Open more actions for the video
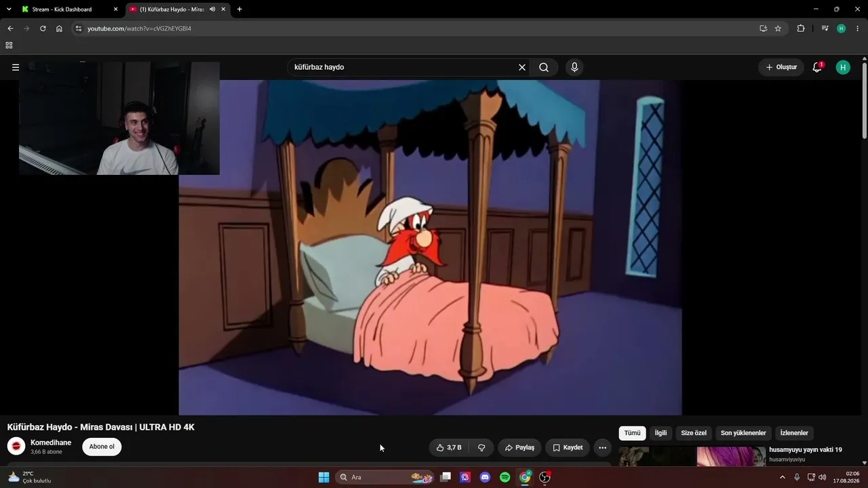 602,447
